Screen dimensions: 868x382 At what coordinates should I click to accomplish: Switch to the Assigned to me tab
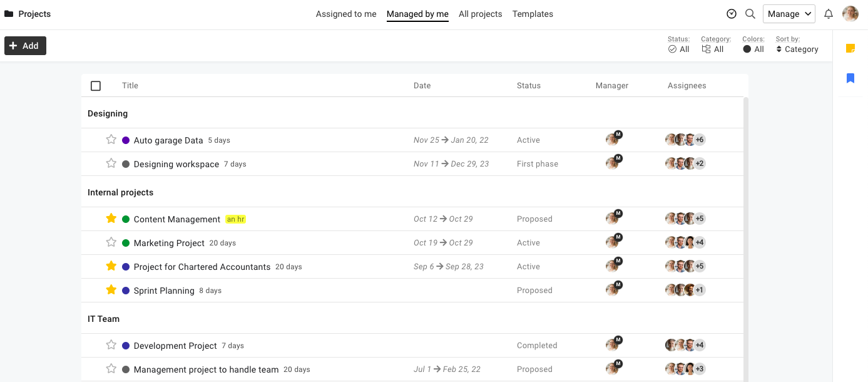346,13
